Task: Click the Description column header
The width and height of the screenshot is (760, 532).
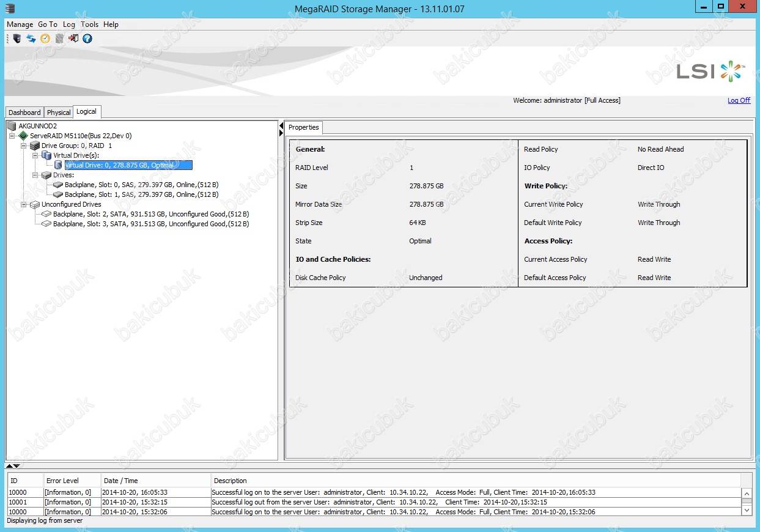Action: click(x=476, y=481)
